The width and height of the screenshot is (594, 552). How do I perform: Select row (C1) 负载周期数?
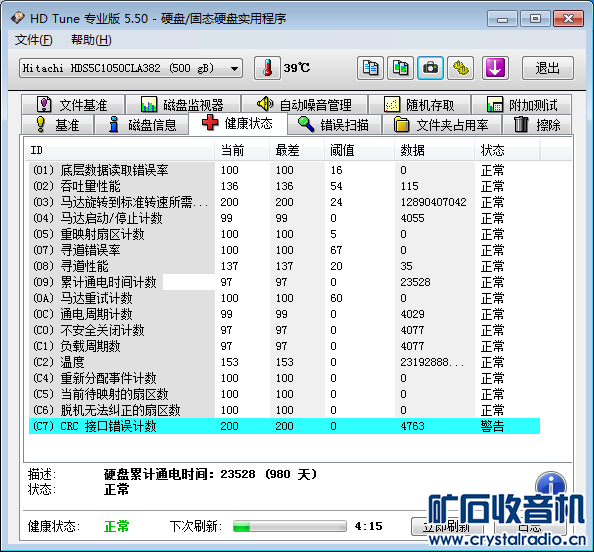tap(284, 346)
